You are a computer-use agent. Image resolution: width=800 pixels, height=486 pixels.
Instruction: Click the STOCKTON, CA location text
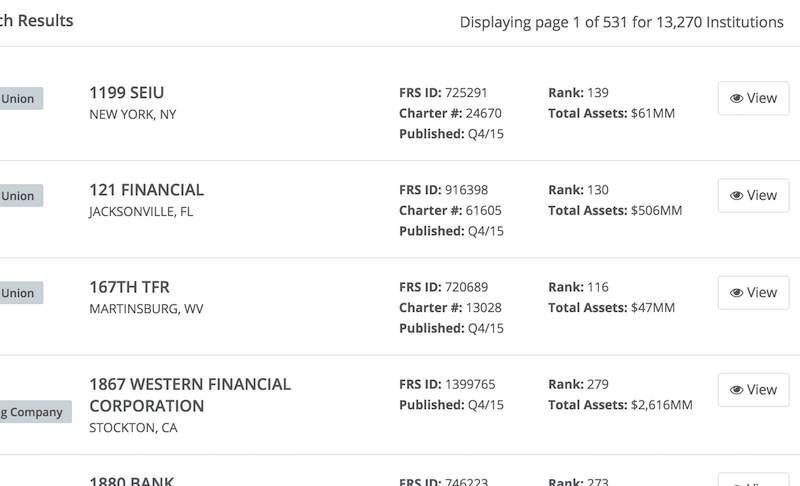coord(134,428)
